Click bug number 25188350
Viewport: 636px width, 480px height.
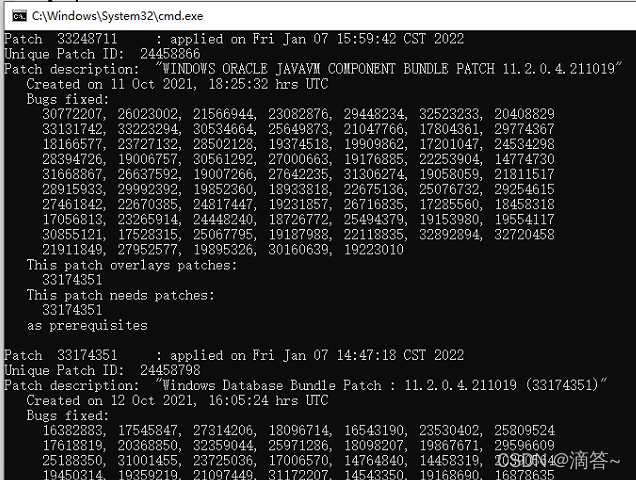pyautogui.click(x=73, y=461)
